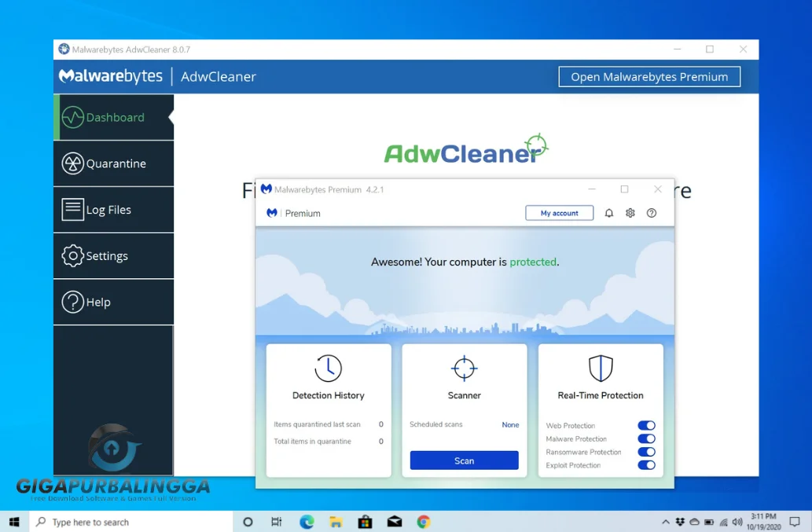The image size is (812, 532).
Task: Toggle Exploit Protection off
Action: coord(647,465)
